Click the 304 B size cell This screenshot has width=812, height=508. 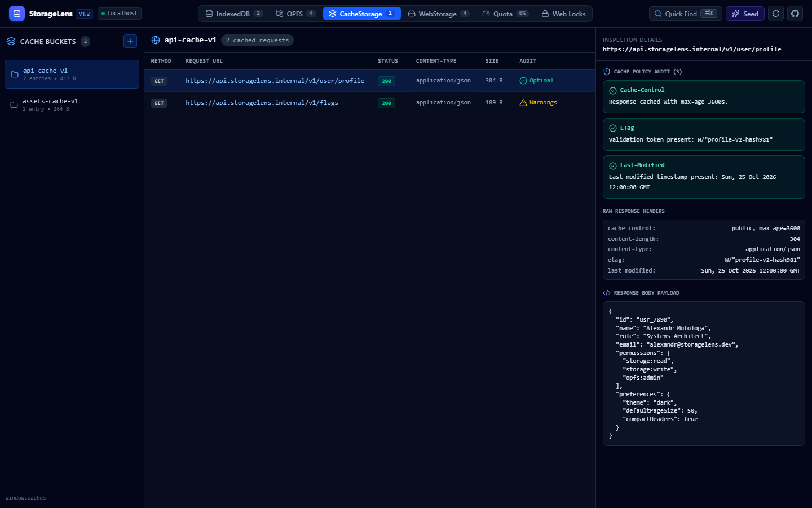click(x=494, y=81)
